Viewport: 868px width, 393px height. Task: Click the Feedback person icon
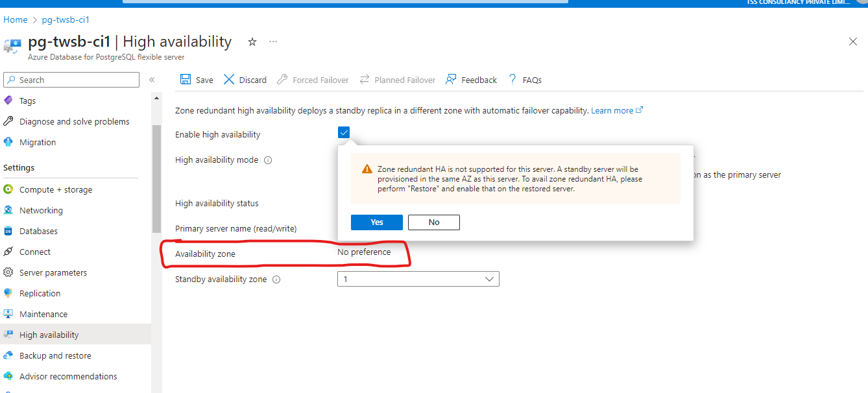click(451, 80)
